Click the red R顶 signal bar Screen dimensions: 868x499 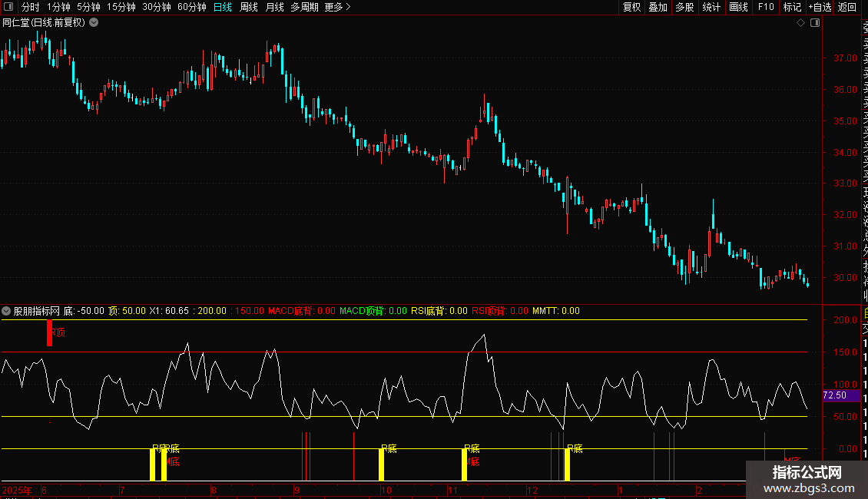tap(50, 333)
